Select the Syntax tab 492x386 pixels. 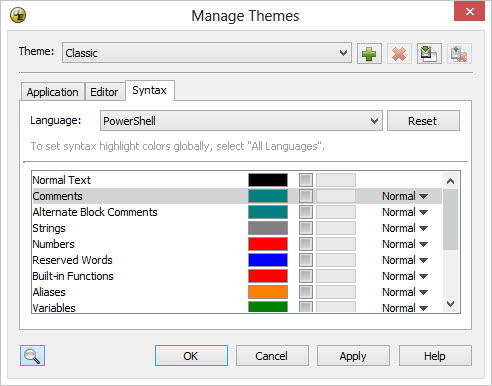point(150,90)
